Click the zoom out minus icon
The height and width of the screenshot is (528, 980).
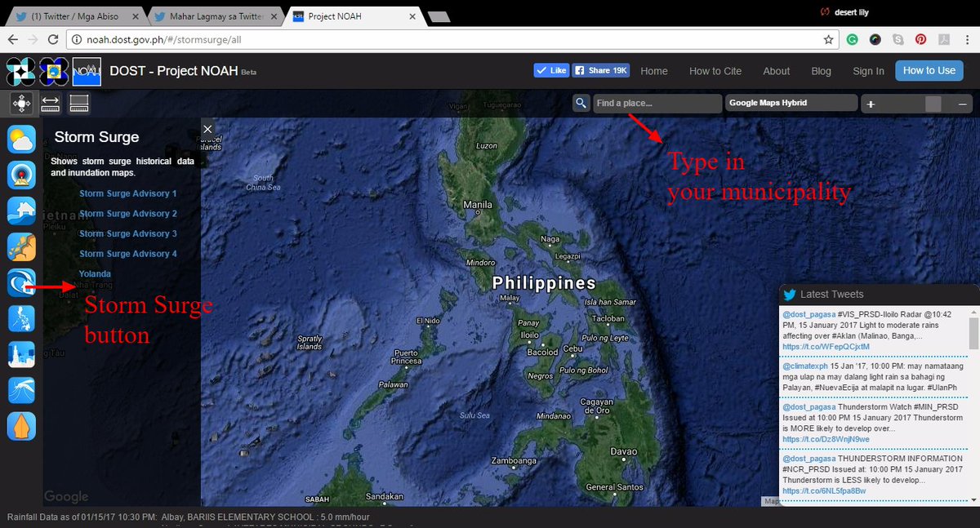coord(963,104)
